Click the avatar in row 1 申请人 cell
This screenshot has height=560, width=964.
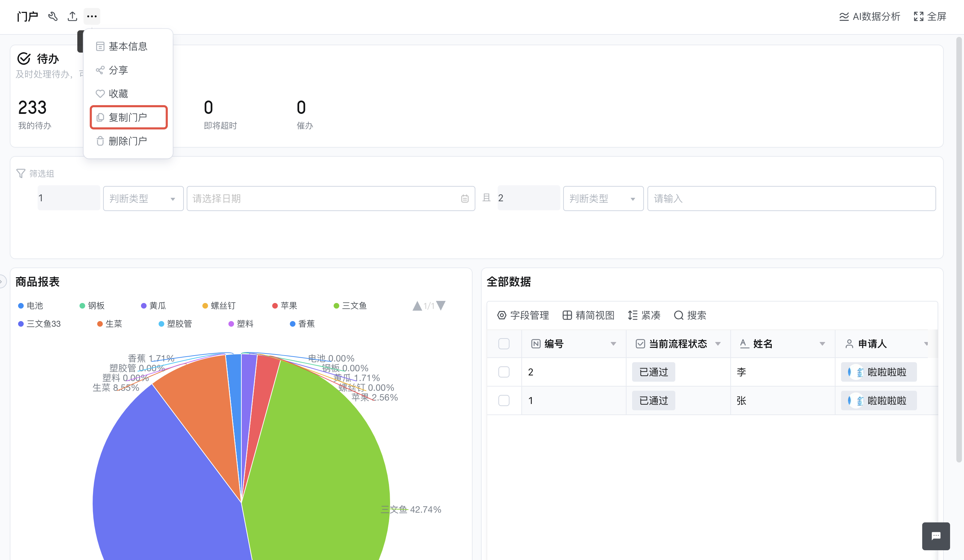pyautogui.click(x=855, y=400)
